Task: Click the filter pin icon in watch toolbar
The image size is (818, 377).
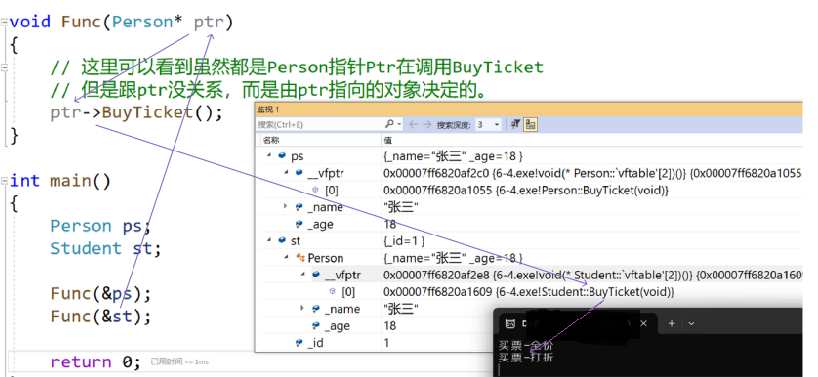Action: (x=515, y=125)
